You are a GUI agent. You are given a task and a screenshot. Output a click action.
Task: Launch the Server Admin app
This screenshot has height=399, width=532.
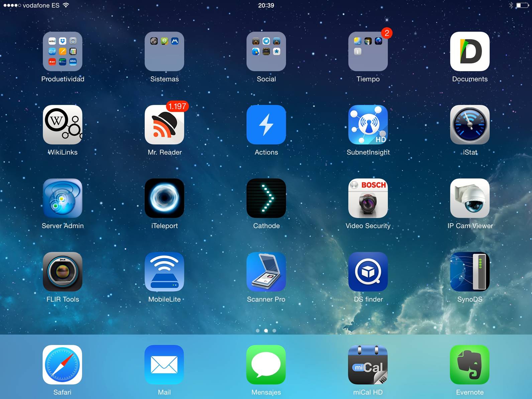click(63, 198)
